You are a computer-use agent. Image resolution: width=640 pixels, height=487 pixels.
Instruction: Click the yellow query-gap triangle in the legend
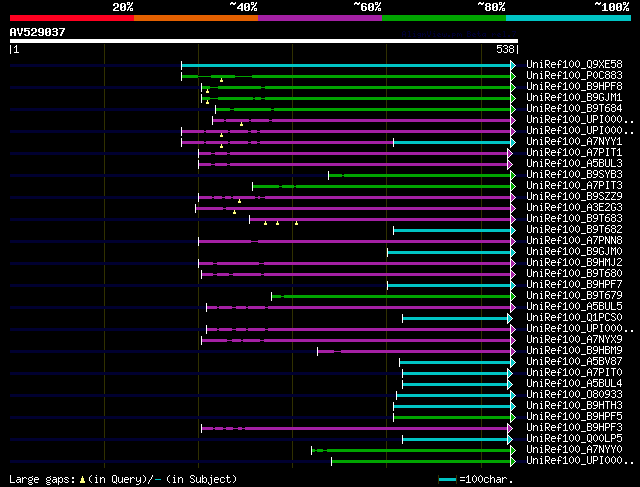pos(82,480)
